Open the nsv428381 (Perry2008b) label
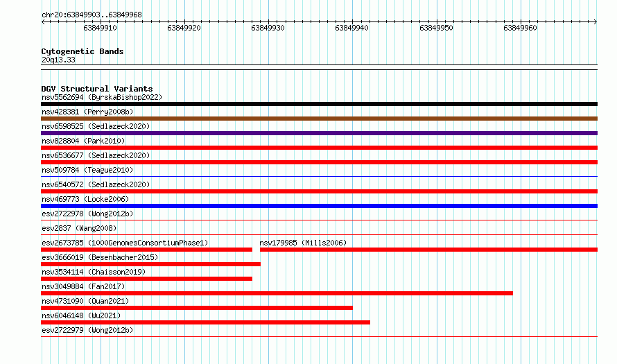This screenshot has width=617, height=364. tap(87, 112)
